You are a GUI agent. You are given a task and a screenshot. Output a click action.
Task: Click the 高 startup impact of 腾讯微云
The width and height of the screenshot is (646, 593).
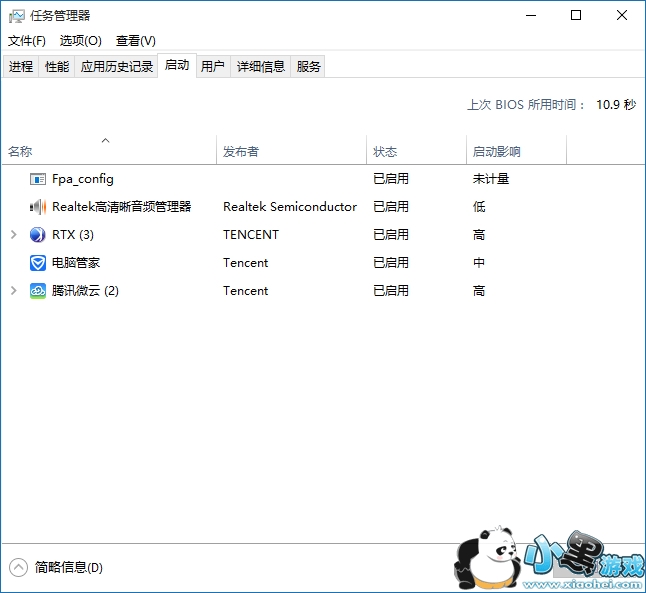click(x=479, y=291)
